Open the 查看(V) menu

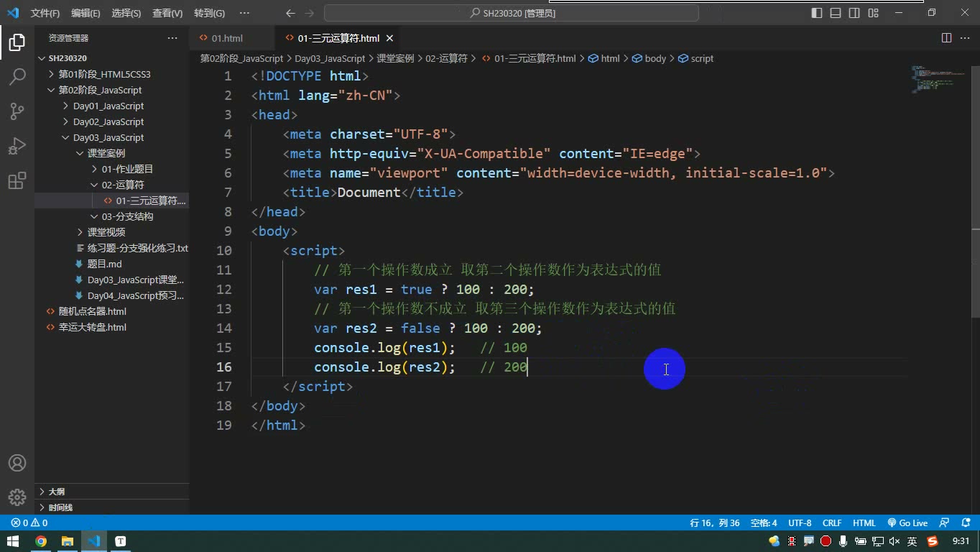click(x=167, y=13)
